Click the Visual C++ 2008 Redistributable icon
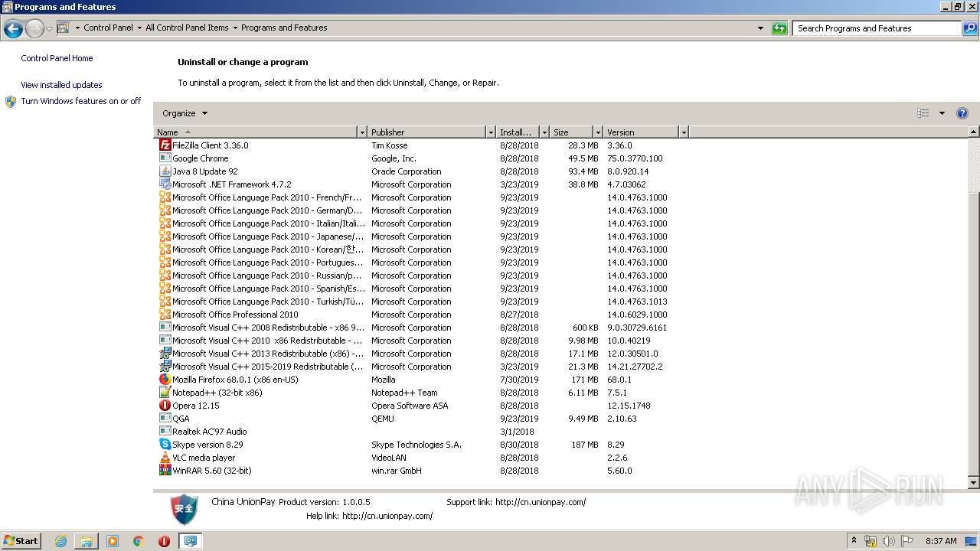Image resolution: width=980 pixels, height=551 pixels. [165, 327]
